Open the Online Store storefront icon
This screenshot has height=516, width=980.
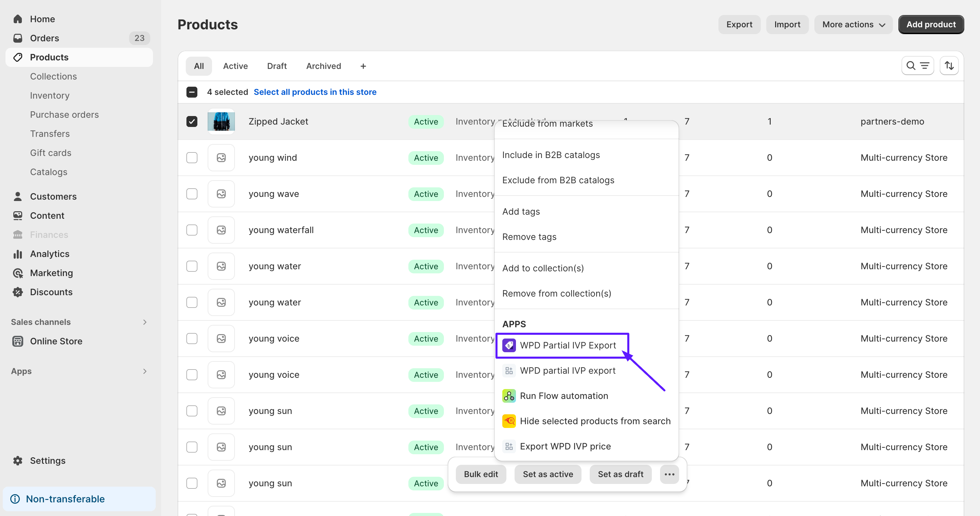click(17, 341)
